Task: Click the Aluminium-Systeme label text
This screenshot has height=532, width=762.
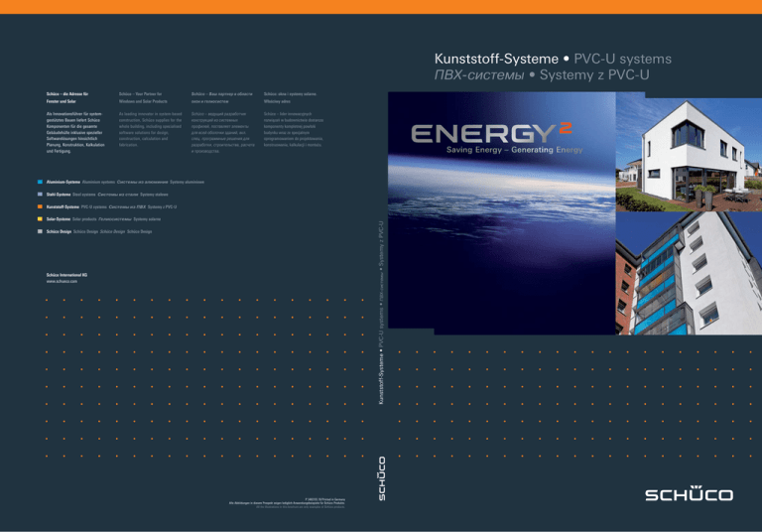Action: point(65,185)
